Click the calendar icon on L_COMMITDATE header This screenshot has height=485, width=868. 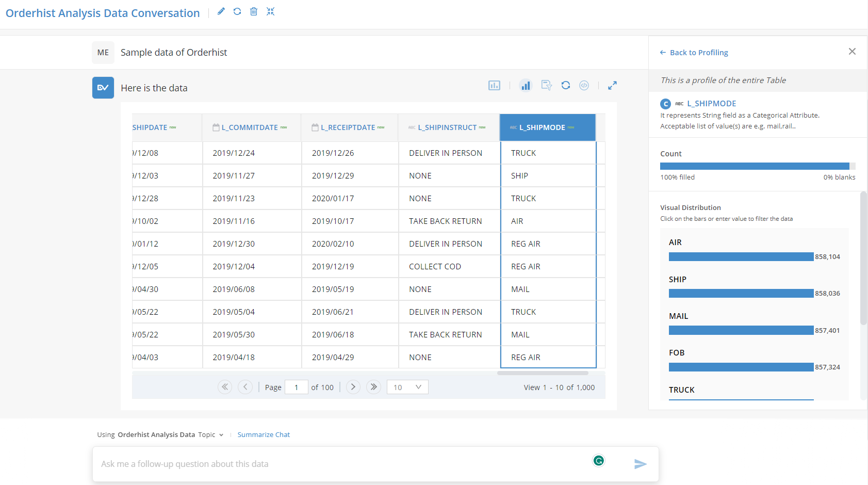tap(216, 127)
